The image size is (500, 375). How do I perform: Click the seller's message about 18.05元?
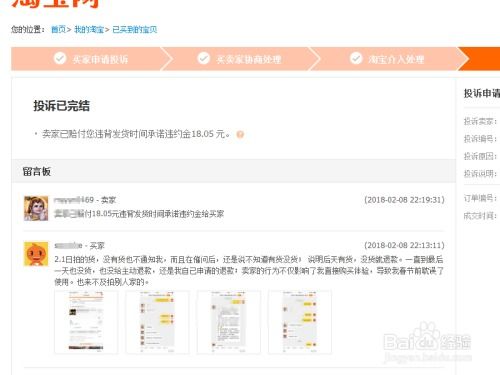tap(139, 214)
